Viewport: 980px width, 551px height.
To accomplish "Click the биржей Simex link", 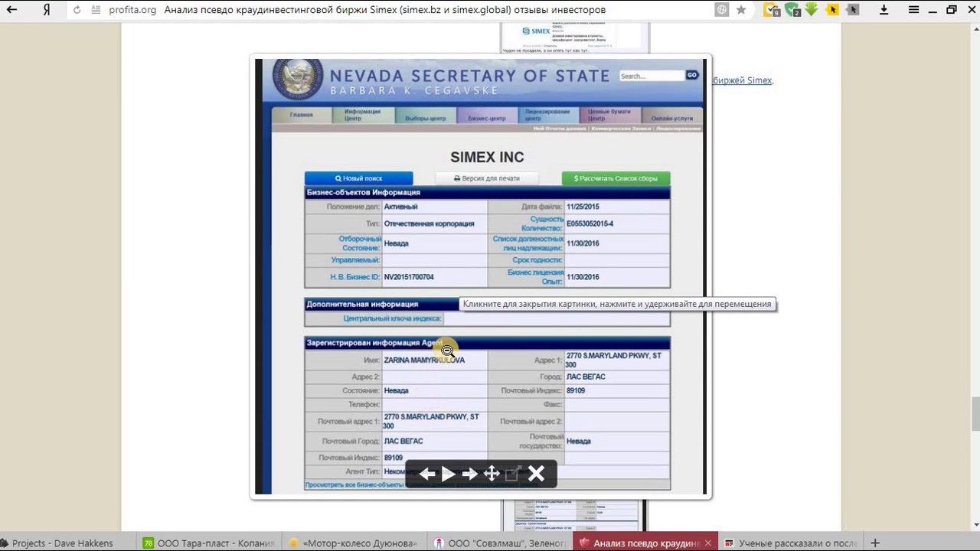I will tap(742, 80).
